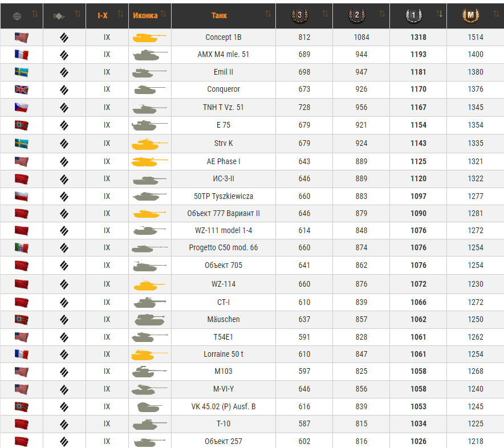
Task: Toggle sort arrows in 3rd class column
Action: (325, 14)
